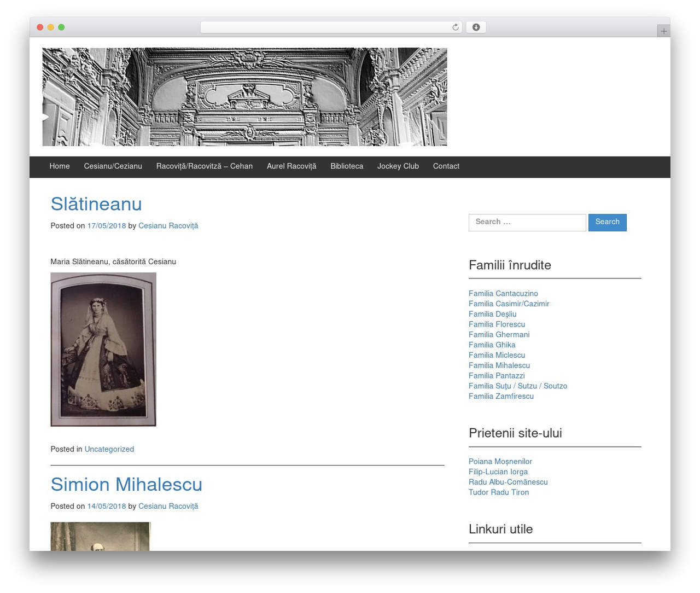Open the Radu Albu-Comănescu link
Image resolution: width=700 pixels, height=593 pixels.
(508, 482)
